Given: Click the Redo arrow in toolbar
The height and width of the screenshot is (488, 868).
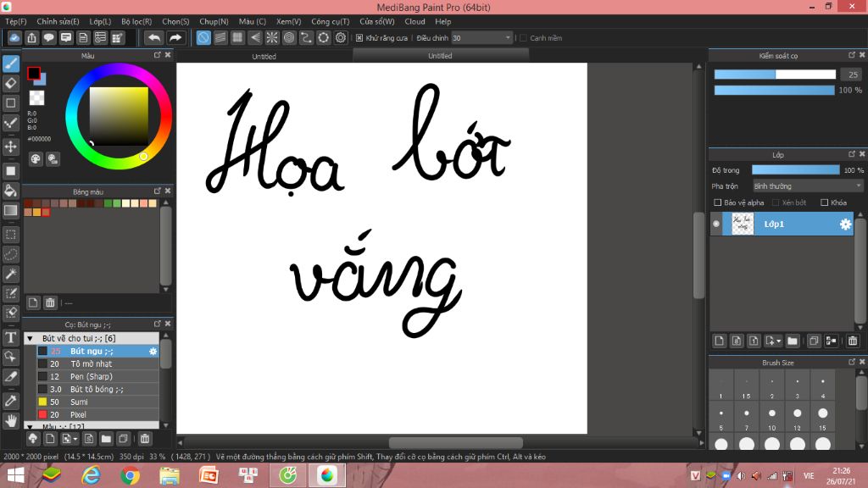Looking at the screenshot, I should point(175,37).
